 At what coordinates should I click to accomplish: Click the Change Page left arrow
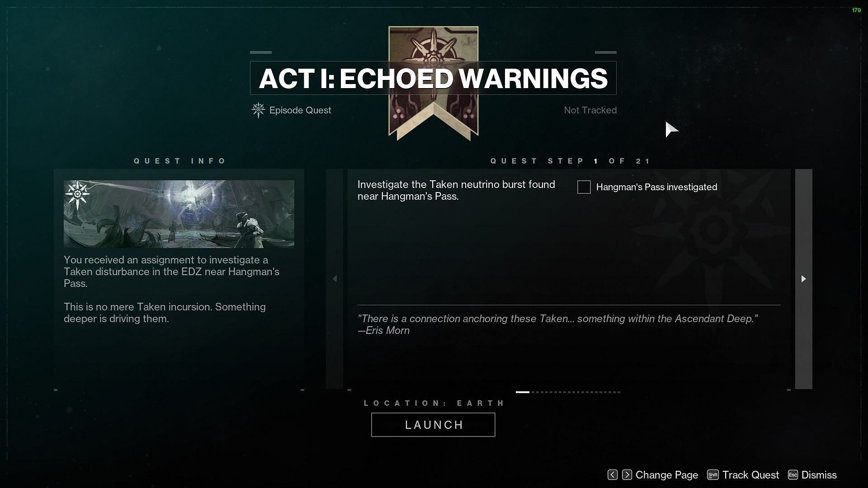coord(612,475)
